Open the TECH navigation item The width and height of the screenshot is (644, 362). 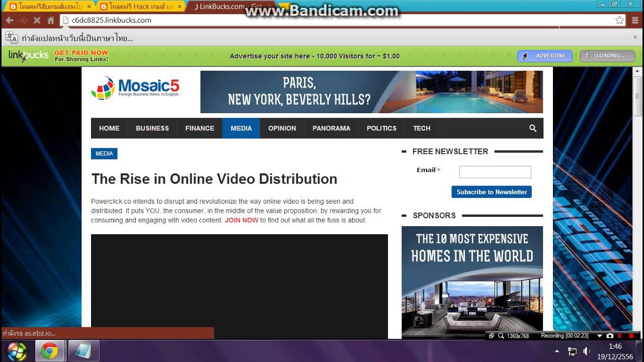pyautogui.click(x=422, y=128)
